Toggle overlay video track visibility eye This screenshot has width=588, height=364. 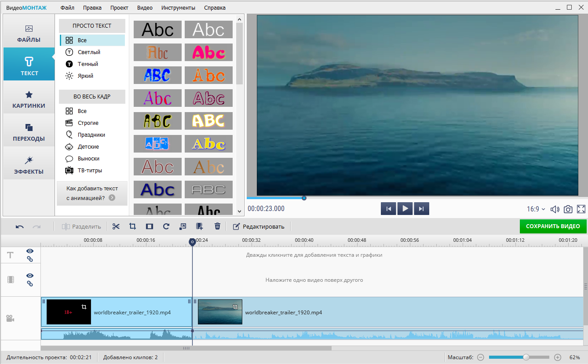tap(30, 276)
